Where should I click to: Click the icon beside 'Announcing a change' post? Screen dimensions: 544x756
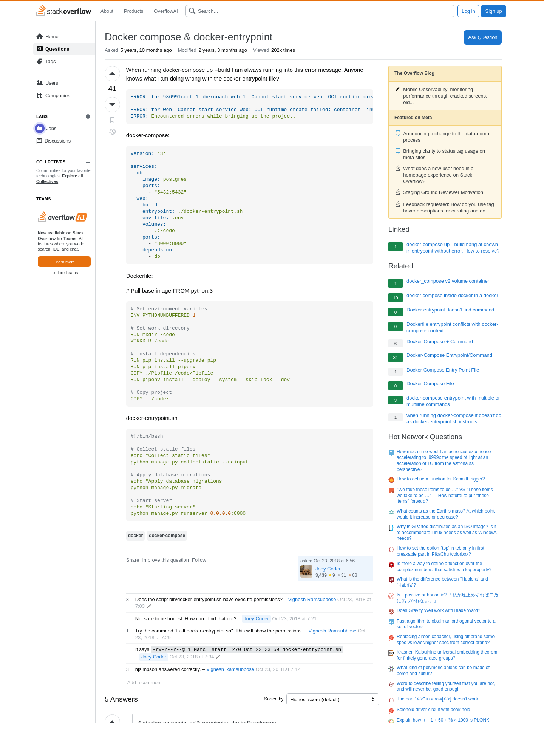click(398, 133)
